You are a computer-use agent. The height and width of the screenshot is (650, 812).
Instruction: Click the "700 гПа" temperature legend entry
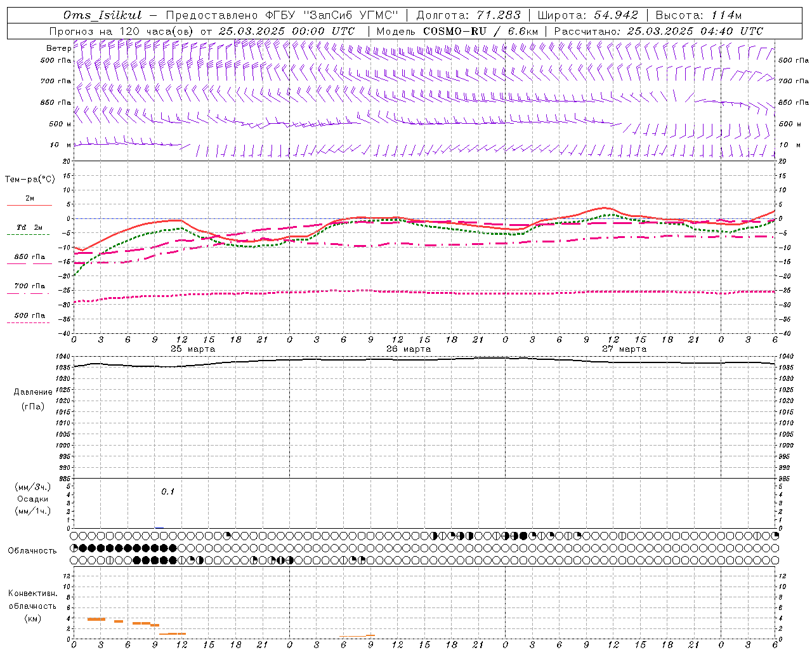pos(29,286)
